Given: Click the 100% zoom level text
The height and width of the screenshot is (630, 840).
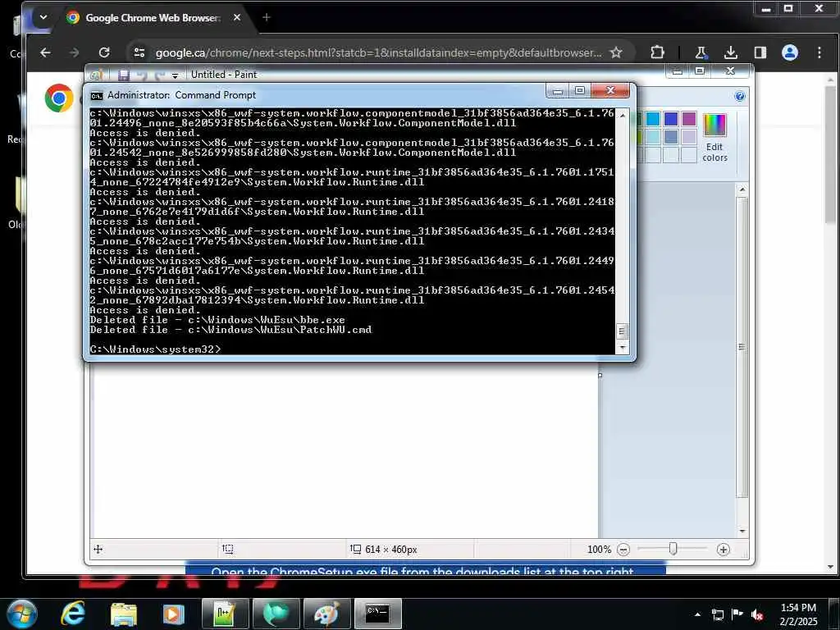Looking at the screenshot, I should [599, 549].
